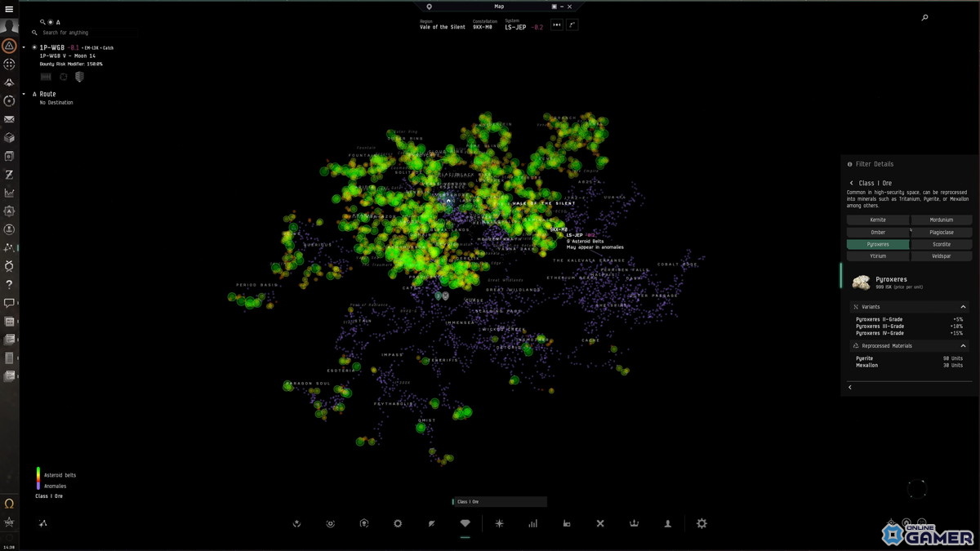The width and height of the screenshot is (980, 551).
Task: Open search with the magnifier icon at top right
Action: pos(924,16)
